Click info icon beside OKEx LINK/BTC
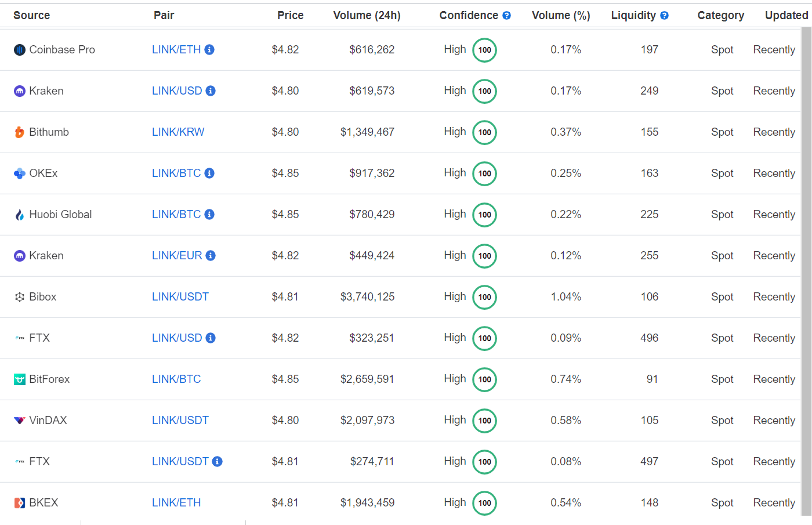Viewport: 812px width, 525px height. pyautogui.click(x=209, y=173)
